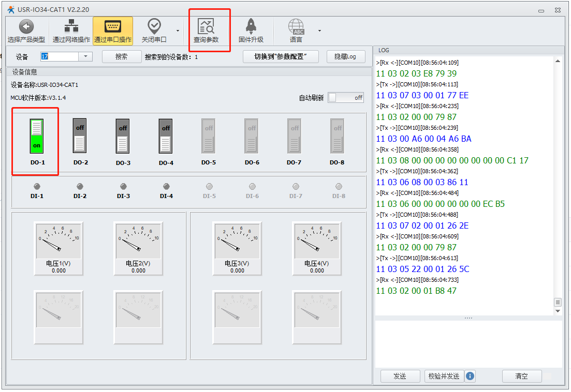Toggle the auto refresh switch
The image size is (571, 392).
pyautogui.click(x=346, y=97)
